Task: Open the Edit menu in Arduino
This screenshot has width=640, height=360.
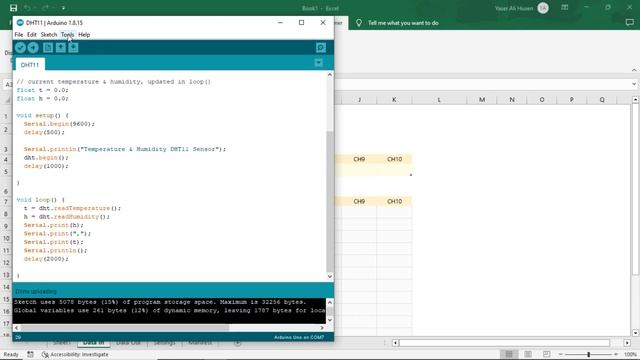Action: point(32,35)
